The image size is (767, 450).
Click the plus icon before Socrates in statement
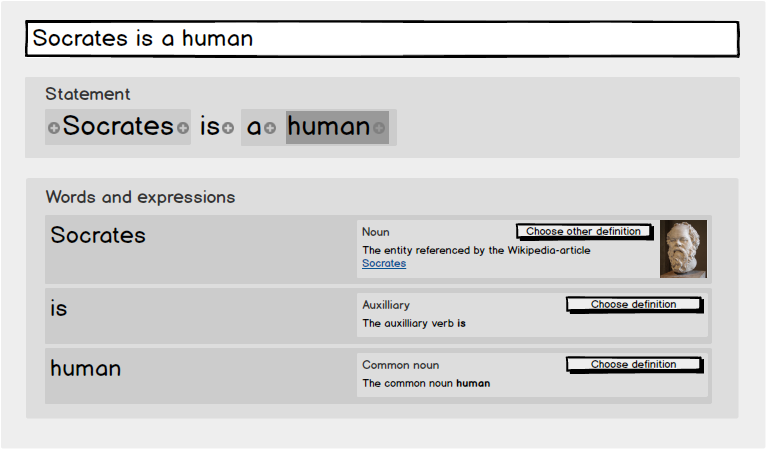(54, 128)
